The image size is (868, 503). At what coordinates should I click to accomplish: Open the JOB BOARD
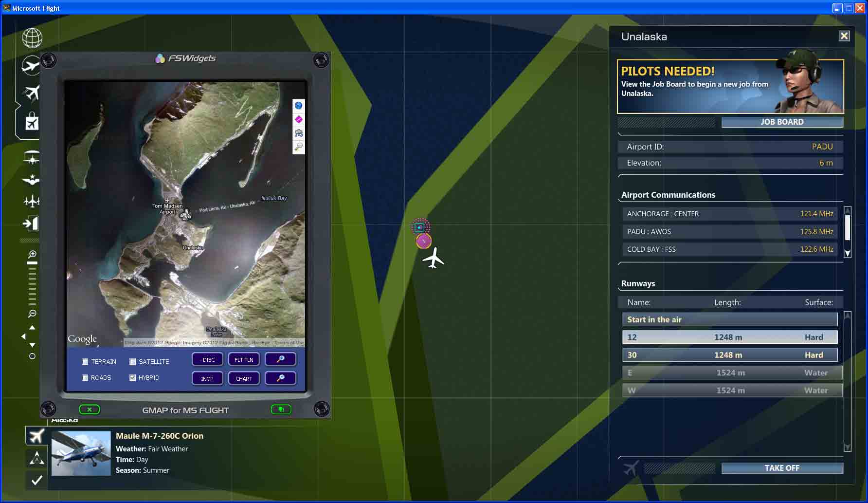point(782,122)
